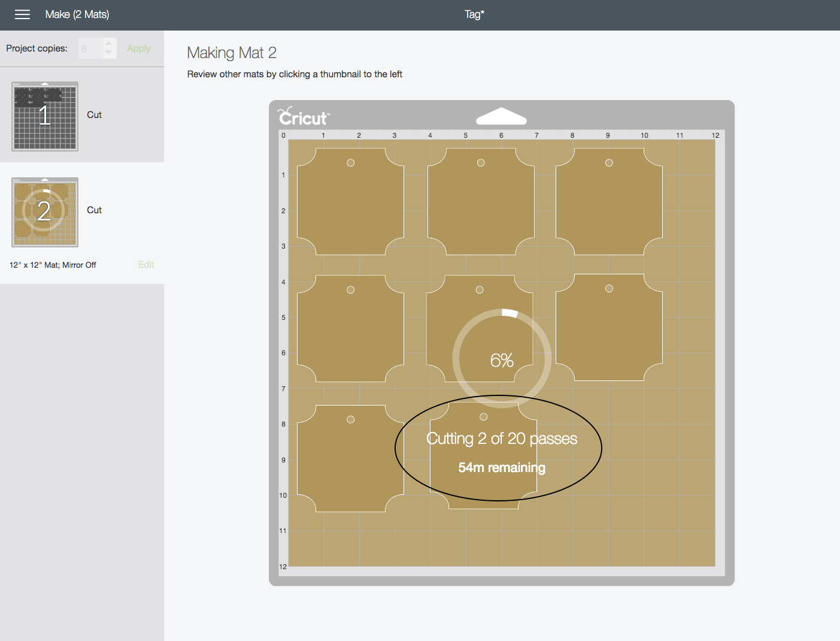Click the Project copies number field
The width and height of the screenshot is (840, 641).
click(x=90, y=49)
